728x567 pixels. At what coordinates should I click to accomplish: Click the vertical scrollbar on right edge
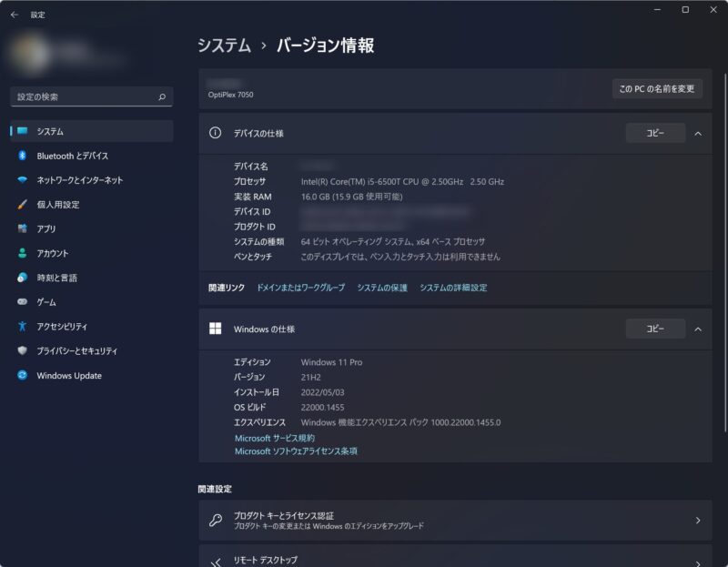point(724,253)
